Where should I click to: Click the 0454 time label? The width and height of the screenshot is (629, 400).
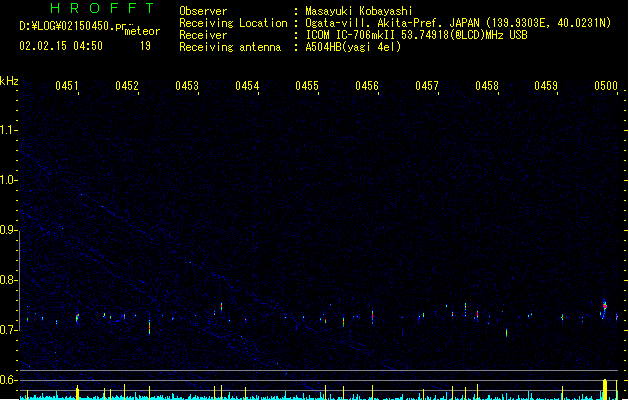247,86
